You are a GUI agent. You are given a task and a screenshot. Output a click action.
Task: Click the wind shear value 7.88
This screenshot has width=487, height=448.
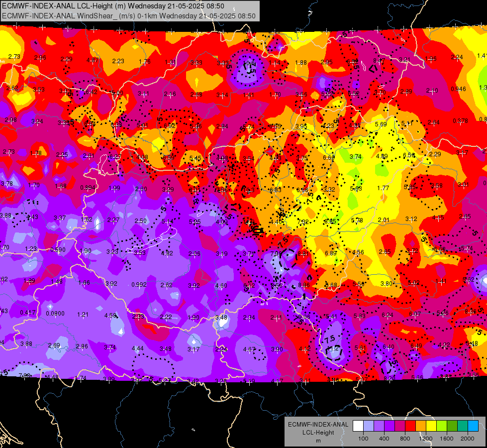24,375
